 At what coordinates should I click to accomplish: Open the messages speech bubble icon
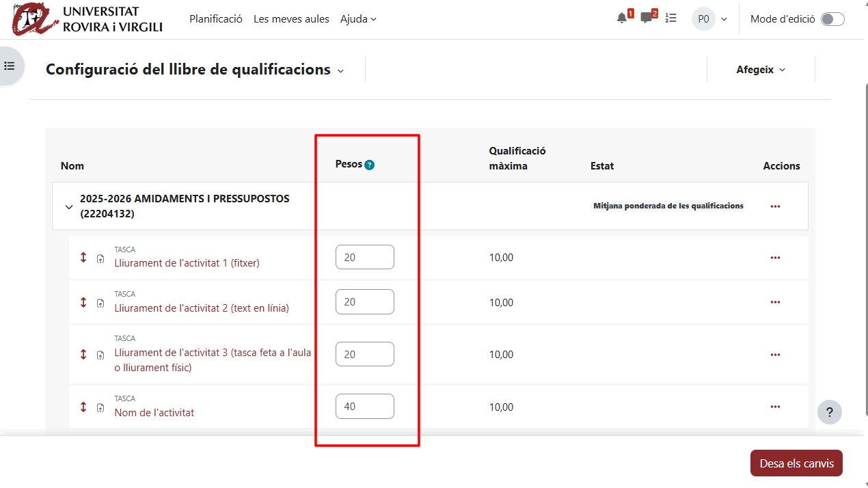pos(646,19)
